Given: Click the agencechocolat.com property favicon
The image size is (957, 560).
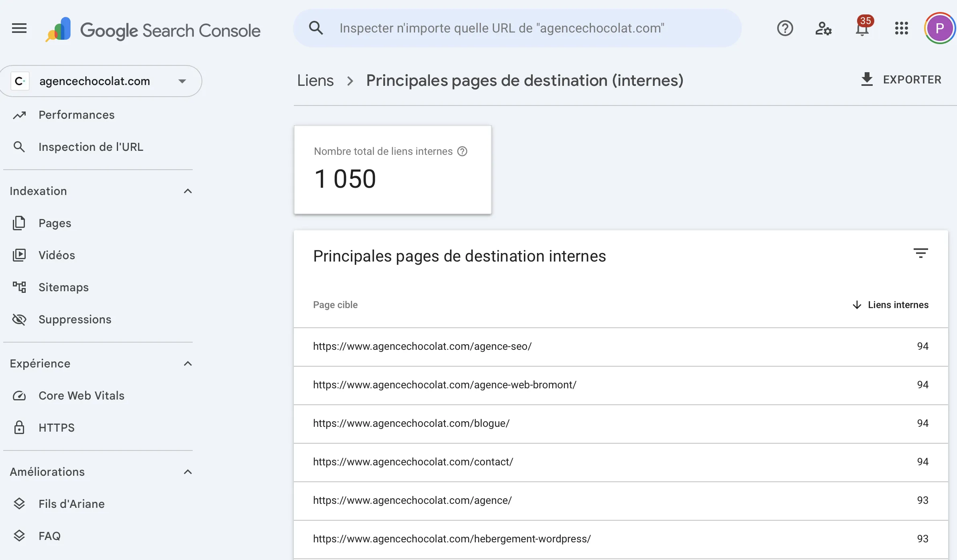Looking at the screenshot, I should coord(20,81).
